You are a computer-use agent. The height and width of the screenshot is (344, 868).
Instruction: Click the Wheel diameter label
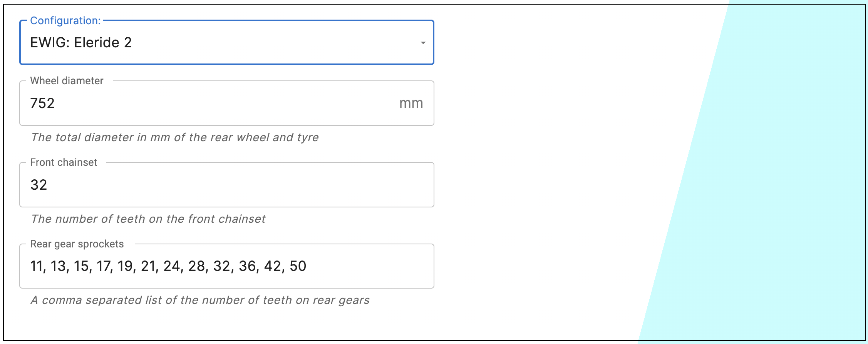(67, 81)
